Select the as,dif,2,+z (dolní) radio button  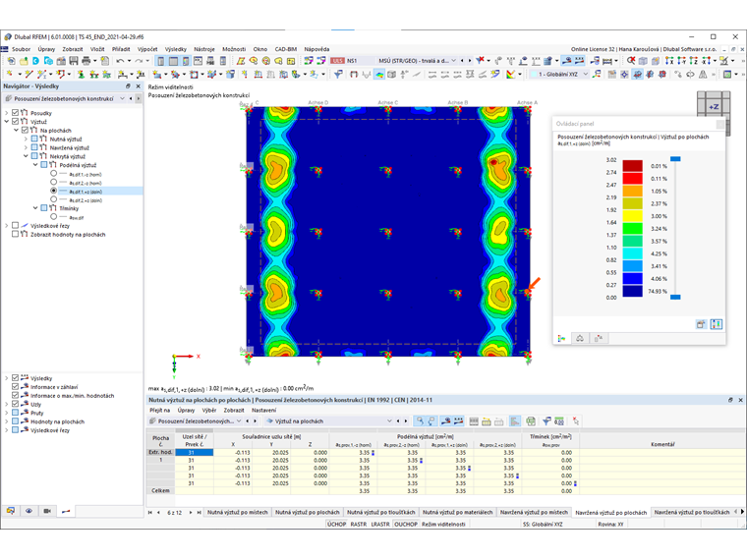tap(53, 200)
